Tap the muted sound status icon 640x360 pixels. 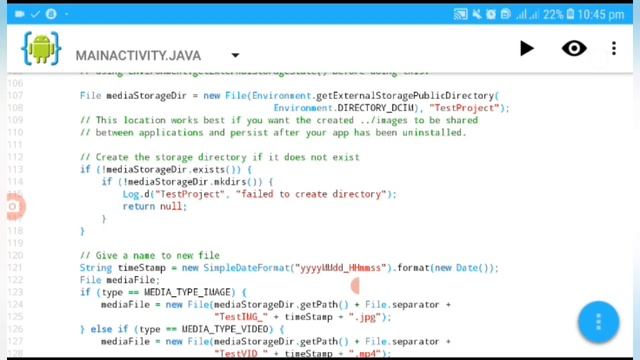click(x=476, y=15)
